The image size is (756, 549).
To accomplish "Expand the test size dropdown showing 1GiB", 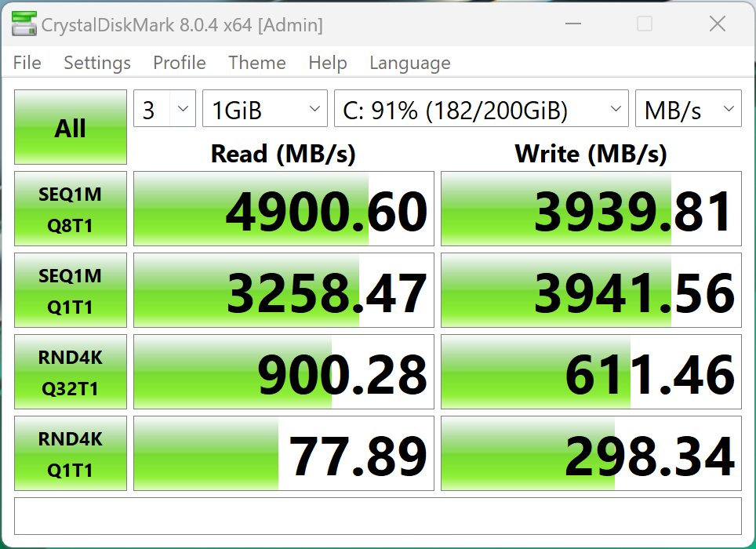I will pos(265,108).
